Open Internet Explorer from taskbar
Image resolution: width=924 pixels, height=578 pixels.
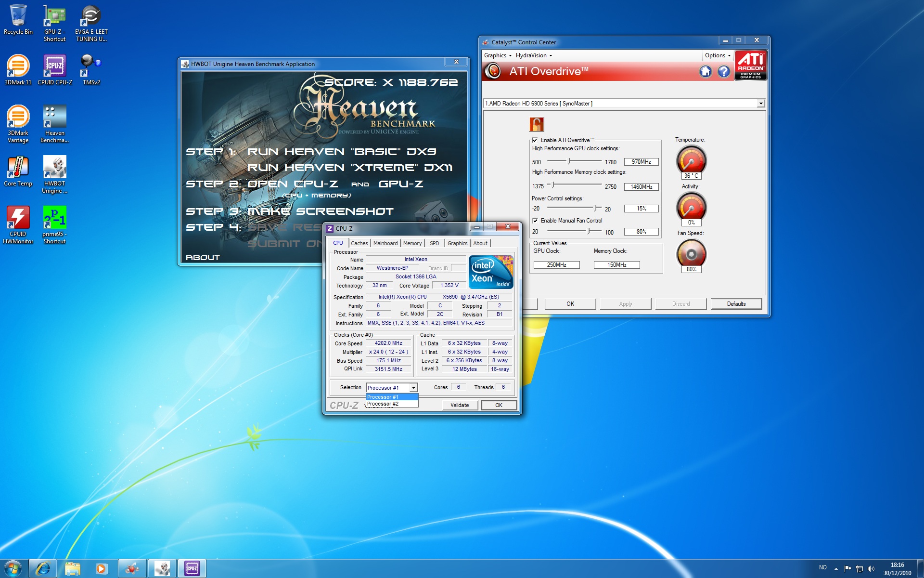coord(43,568)
